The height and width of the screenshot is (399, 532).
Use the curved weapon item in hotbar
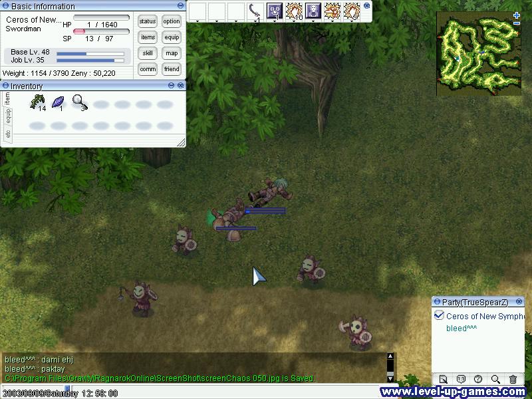click(254, 11)
